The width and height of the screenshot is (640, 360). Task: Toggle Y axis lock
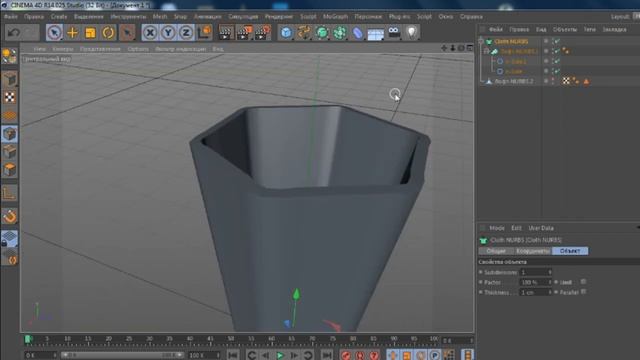click(168, 32)
